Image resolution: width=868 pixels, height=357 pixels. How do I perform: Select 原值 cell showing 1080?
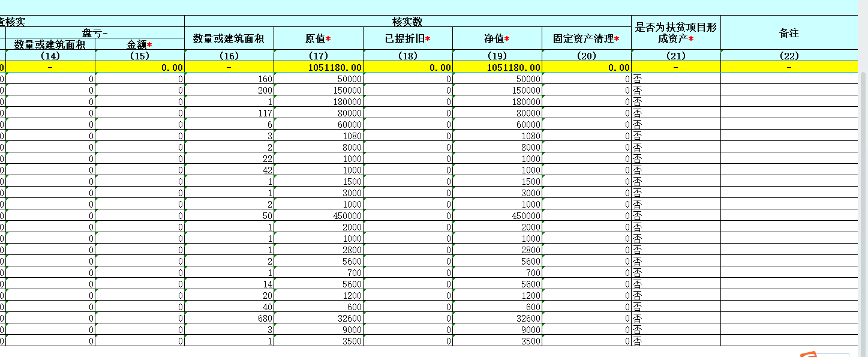(x=319, y=136)
